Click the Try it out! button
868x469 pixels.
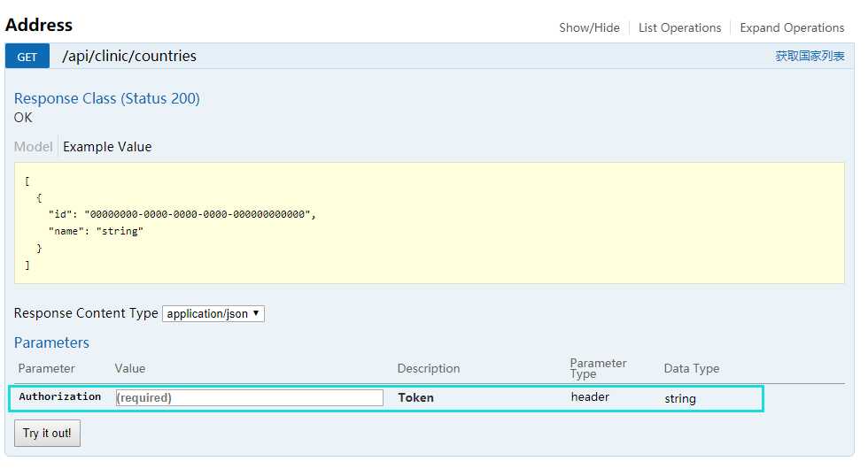tap(47, 433)
